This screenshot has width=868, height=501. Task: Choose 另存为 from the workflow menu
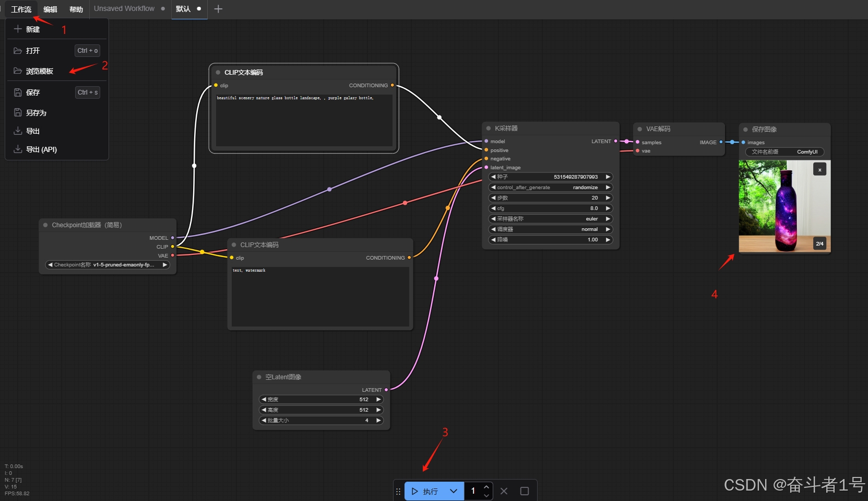[57, 113]
